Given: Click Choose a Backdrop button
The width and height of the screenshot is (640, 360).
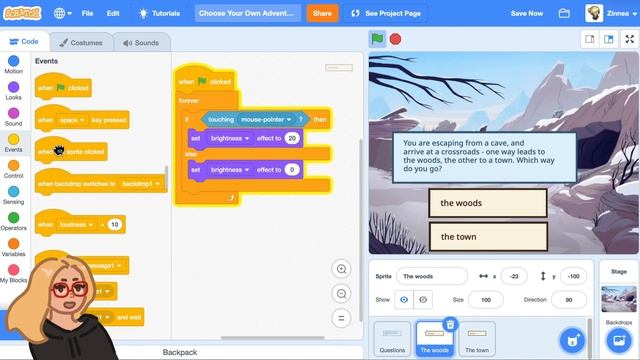Looking at the screenshot, I should click(619, 340).
